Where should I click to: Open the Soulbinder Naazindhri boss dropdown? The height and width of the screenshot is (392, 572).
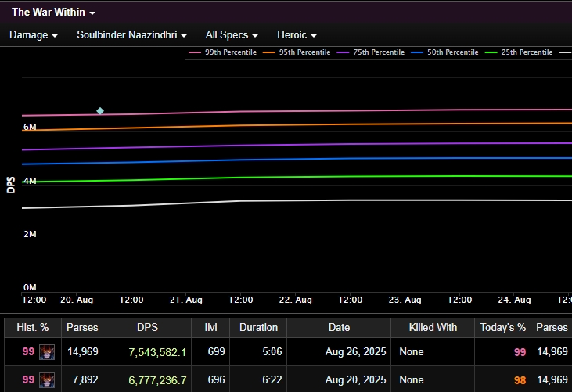tap(131, 35)
